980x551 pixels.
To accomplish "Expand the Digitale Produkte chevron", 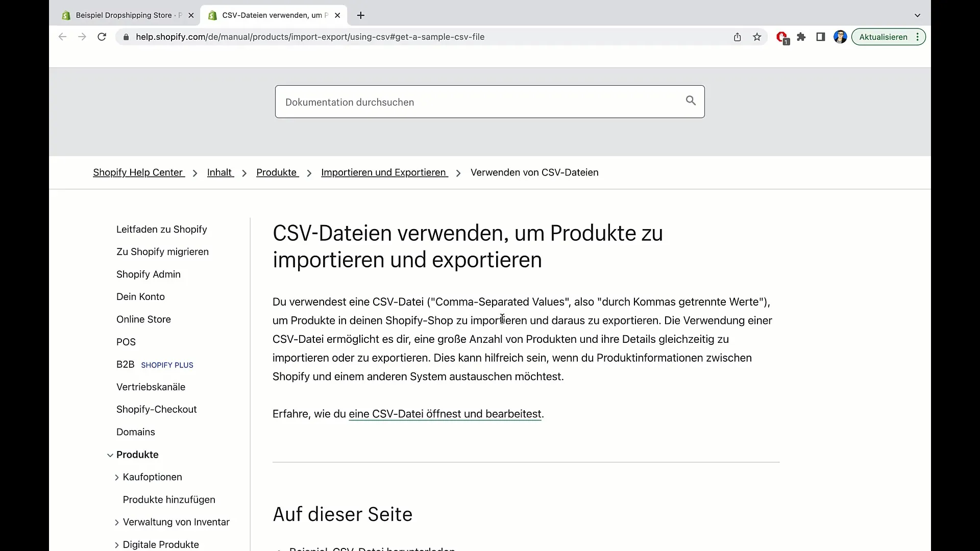I will click(x=116, y=545).
